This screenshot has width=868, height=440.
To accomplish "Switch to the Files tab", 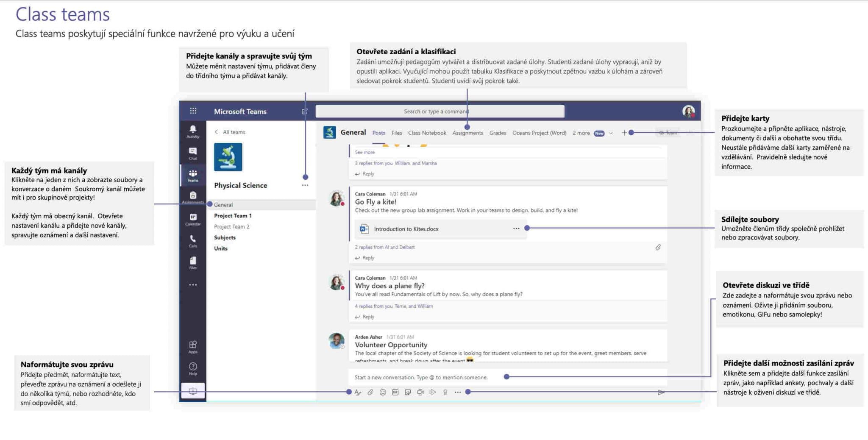I will pos(397,133).
